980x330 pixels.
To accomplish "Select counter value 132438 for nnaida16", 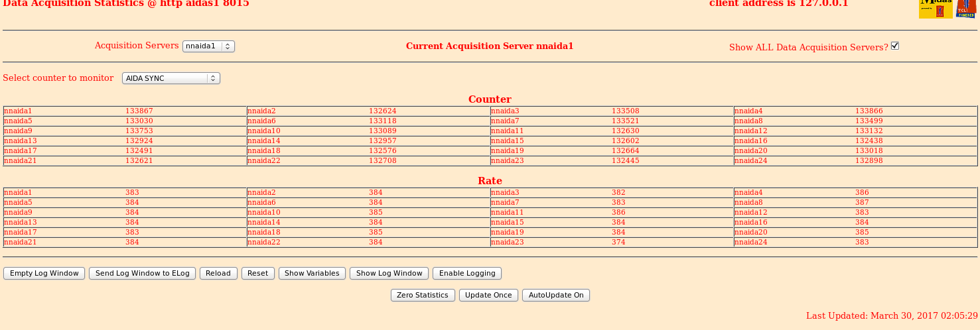I will tap(869, 141).
